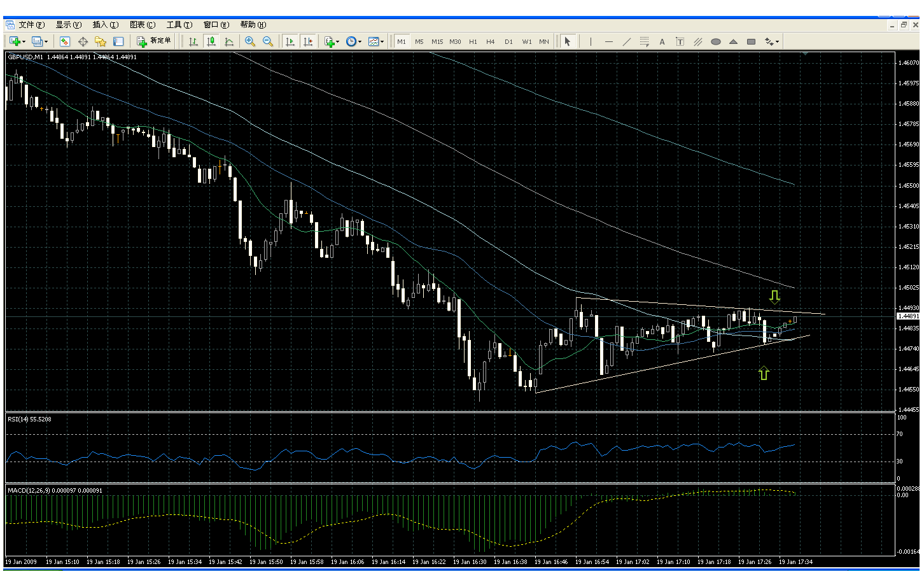Click the 19 Jan 2009 date label
Screen dimensions: 924x571
click(x=21, y=562)
